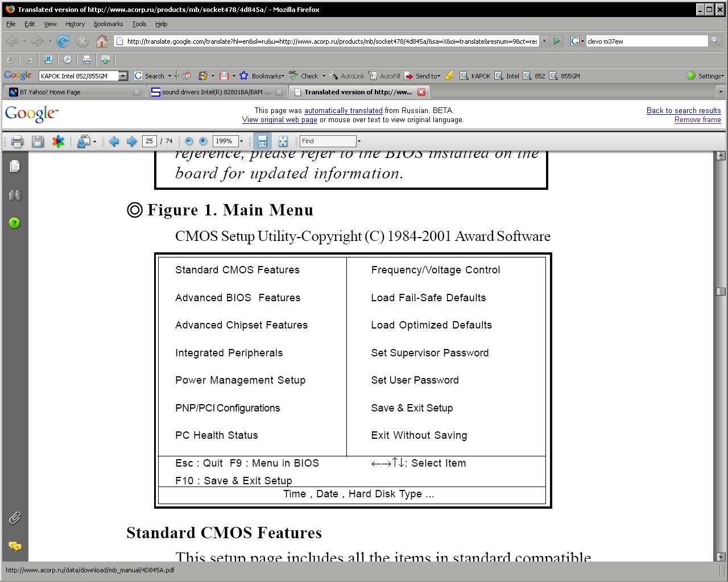The image size is (728, 582).
Task: Click the colorful star icon in PDF toolbar
Action: (58, 141)
